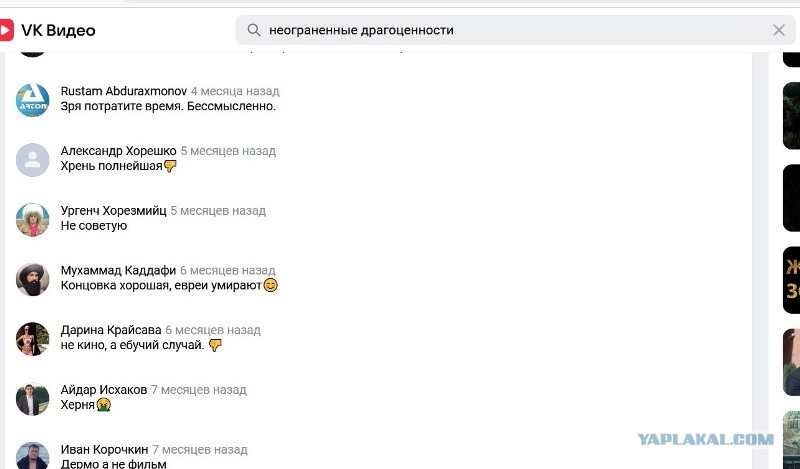Open Дарина Крайсава's name link
Image resolution: width=800 pixels, height=469 pixels.
pyautogui.click(x=111, y=330)
